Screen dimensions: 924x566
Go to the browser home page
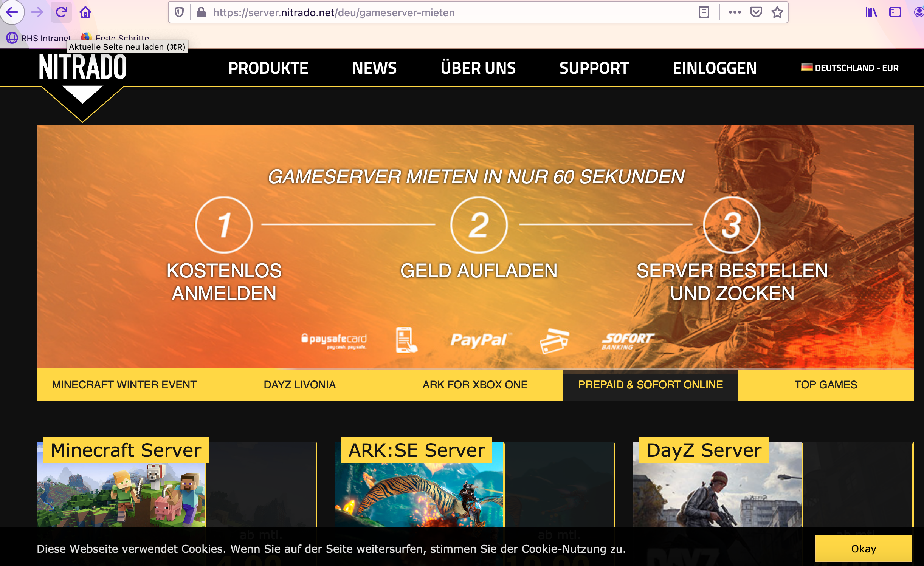pyautogui.click(x=85, y=12)
